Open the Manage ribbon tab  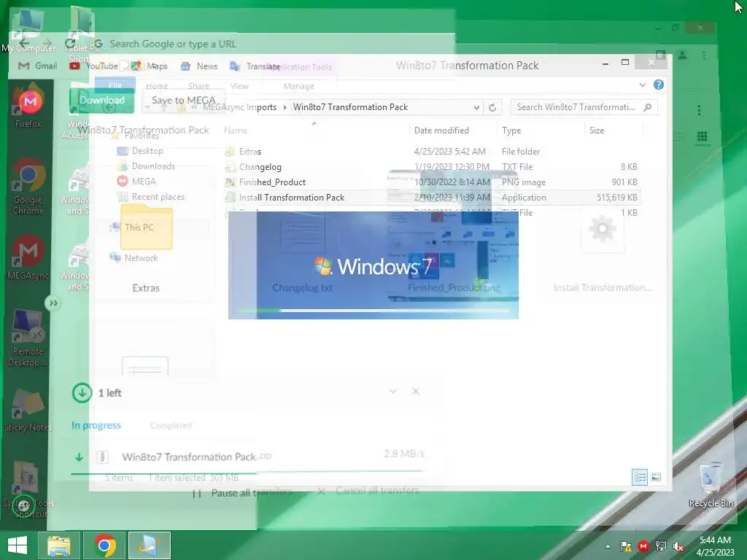coord(298,86)
